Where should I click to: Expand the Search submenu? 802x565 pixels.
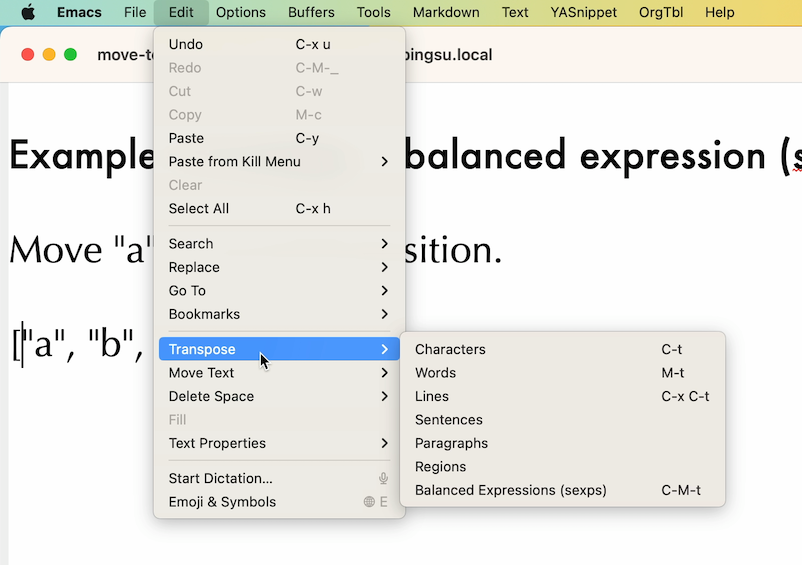[279, 244]
